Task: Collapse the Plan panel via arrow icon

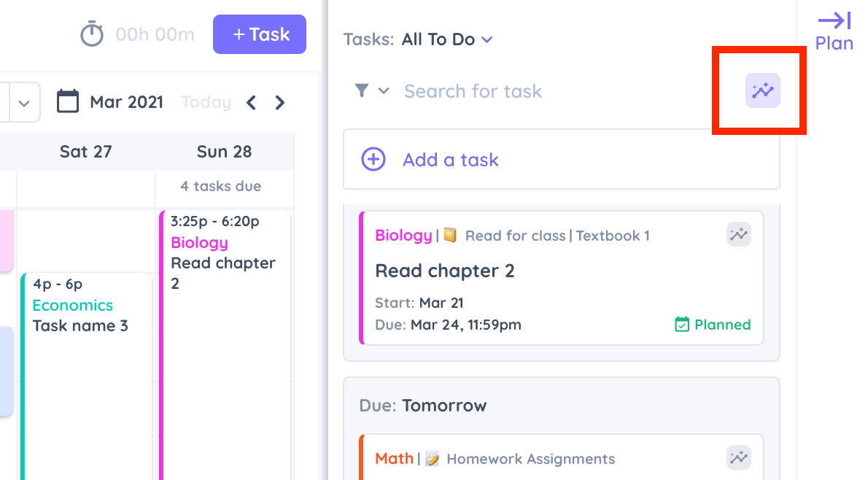Action: click(x=834, y=21)
